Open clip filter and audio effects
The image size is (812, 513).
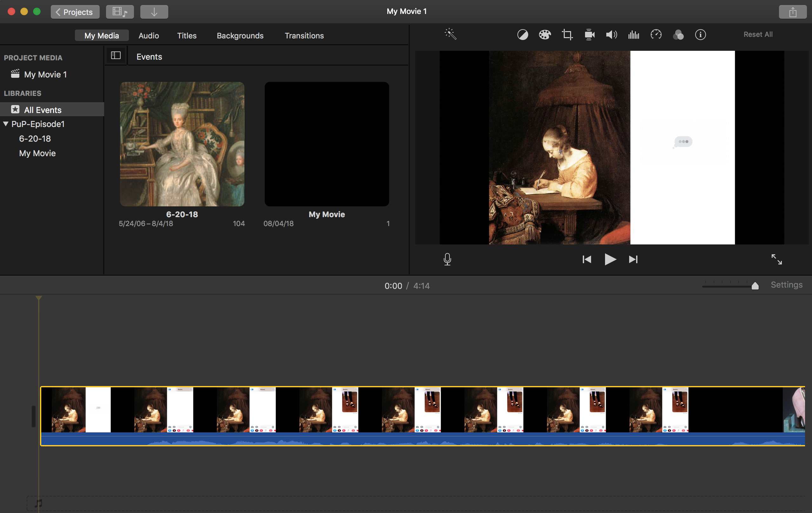click(678, 34)
